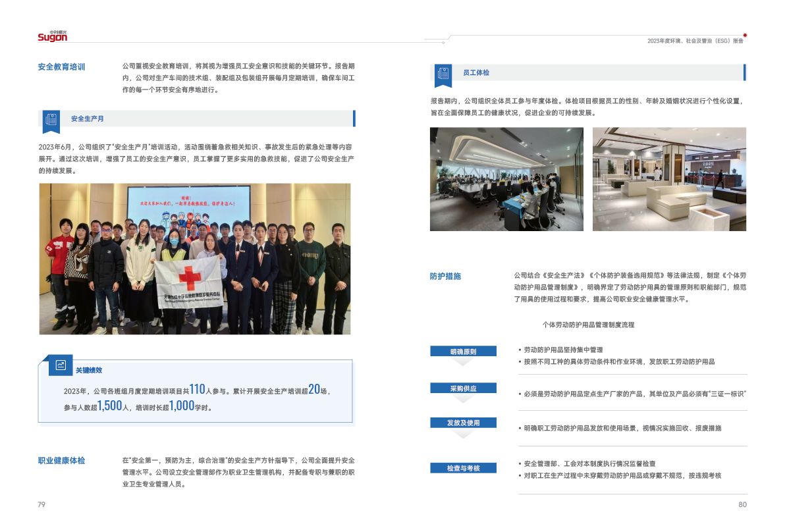Open the conference room photo

tap(506, 178)
